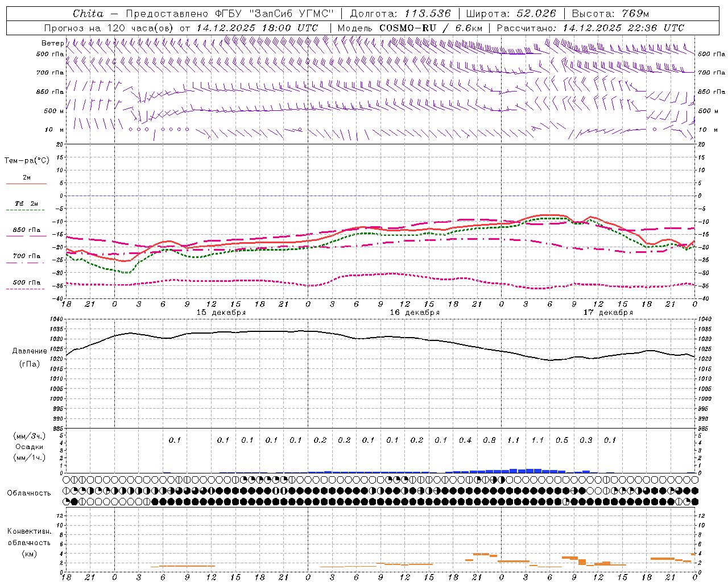
Task: Click the station name "Chita" in header
Action: [x=88, y=13]
